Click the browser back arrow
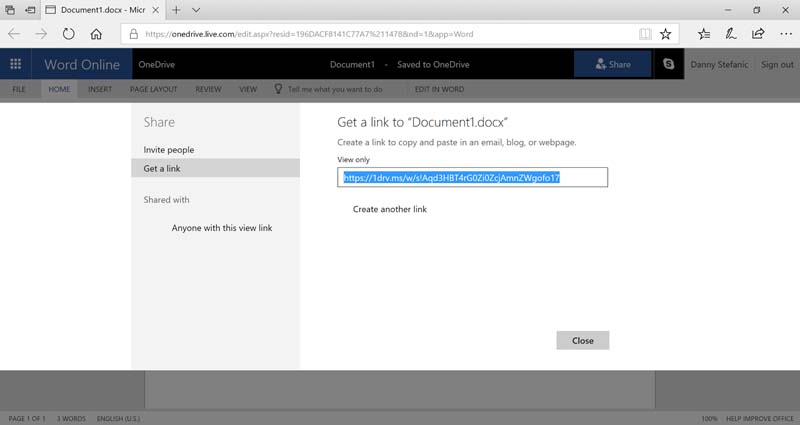The height and width of the screenshot is (425, 800). (14, 34)
